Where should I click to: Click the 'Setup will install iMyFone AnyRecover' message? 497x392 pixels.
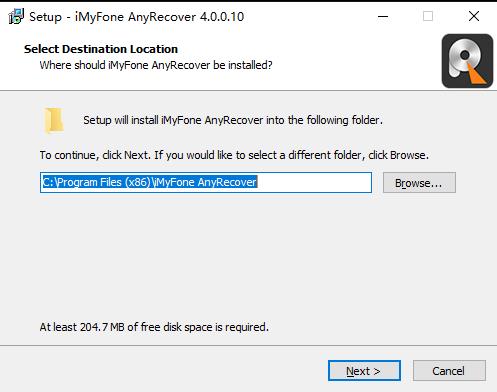(x=233, y=120)
